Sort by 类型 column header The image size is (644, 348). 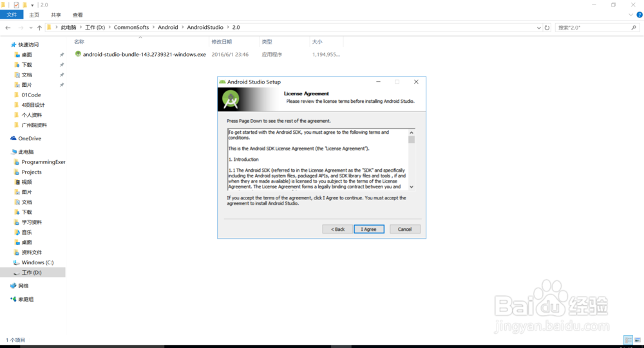tap(267, 41)
